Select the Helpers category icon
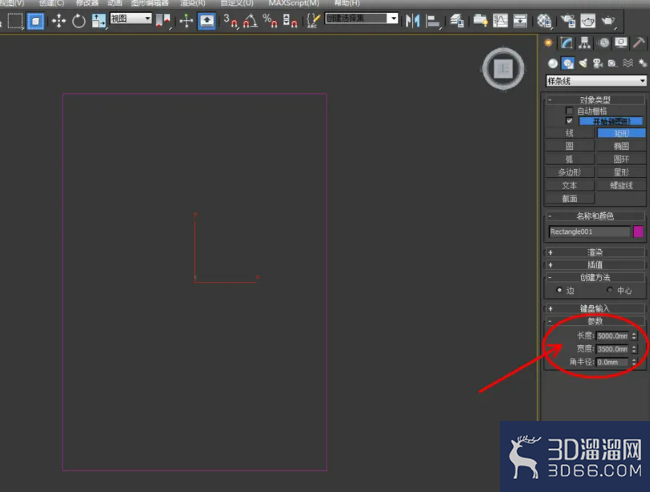Viewport: 650px width, 492px height. pyautogui.click(x=612, y=63)
